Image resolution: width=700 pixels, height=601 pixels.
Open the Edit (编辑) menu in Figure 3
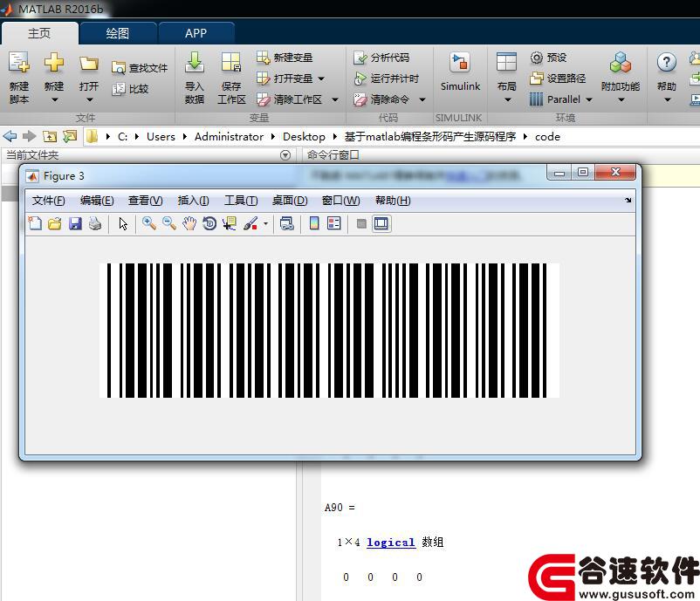point(97,201)
